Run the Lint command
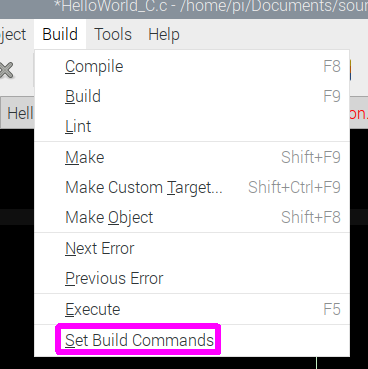Viewport: 368px width, 369px height. (192, 126)
